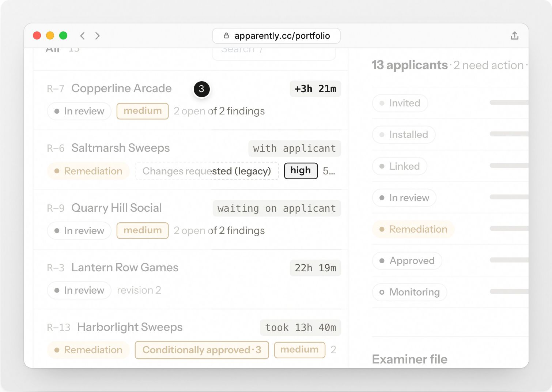Filter by In review stage in sidebar
This screenshot has width=552, height=392.
(404, 198)
